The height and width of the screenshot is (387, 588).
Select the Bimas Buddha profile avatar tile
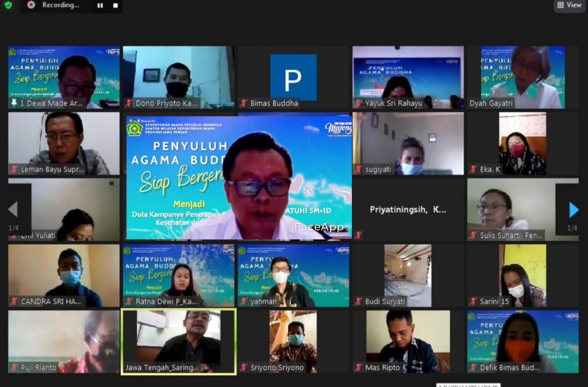coord(294,77)
